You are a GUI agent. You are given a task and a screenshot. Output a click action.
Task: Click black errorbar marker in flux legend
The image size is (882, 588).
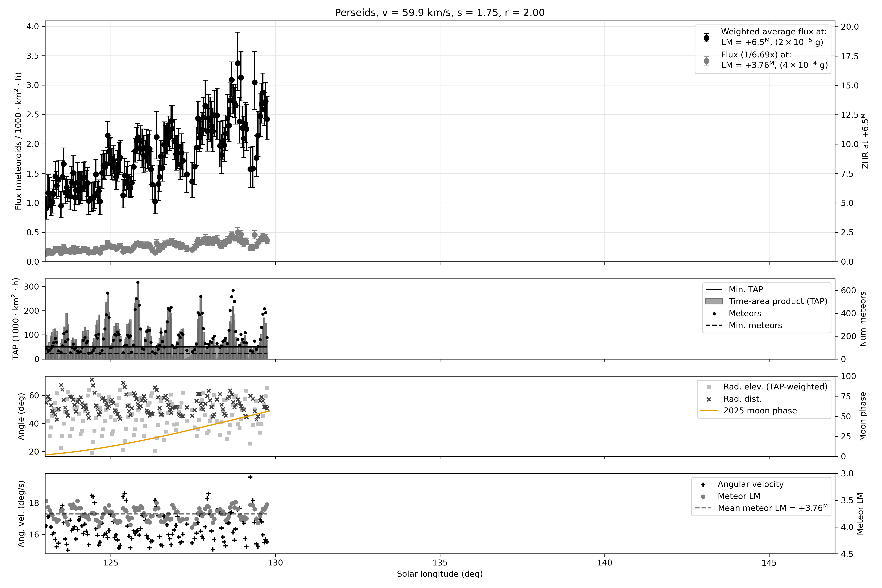707,37
